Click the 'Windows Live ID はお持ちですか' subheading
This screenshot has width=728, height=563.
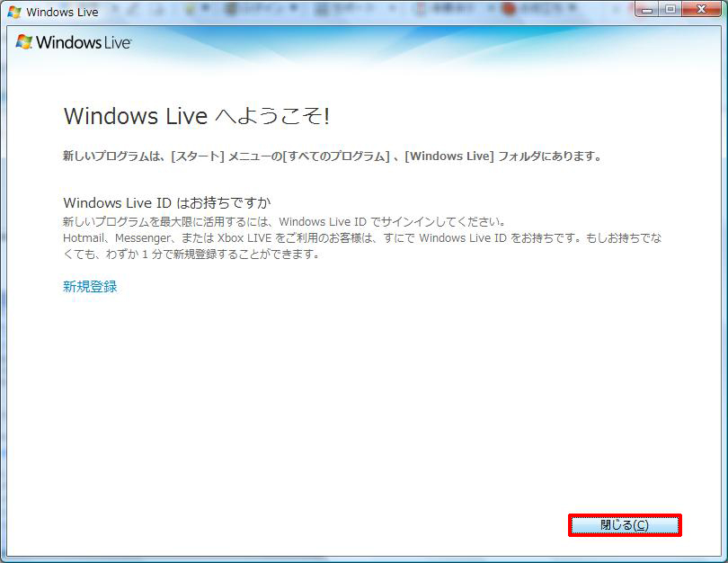click(166, 203)
